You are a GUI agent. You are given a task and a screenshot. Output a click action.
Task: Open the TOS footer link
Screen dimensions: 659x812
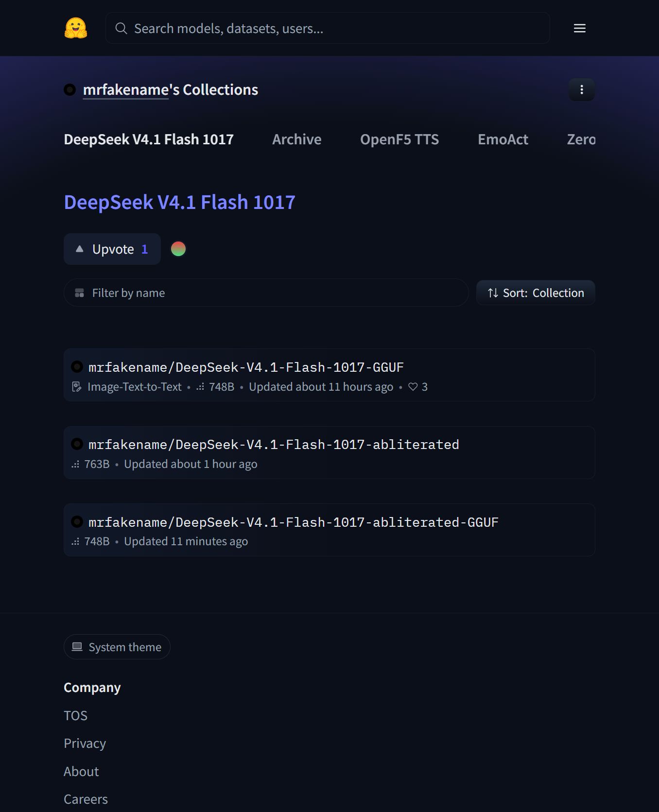[x=76, y=716]
